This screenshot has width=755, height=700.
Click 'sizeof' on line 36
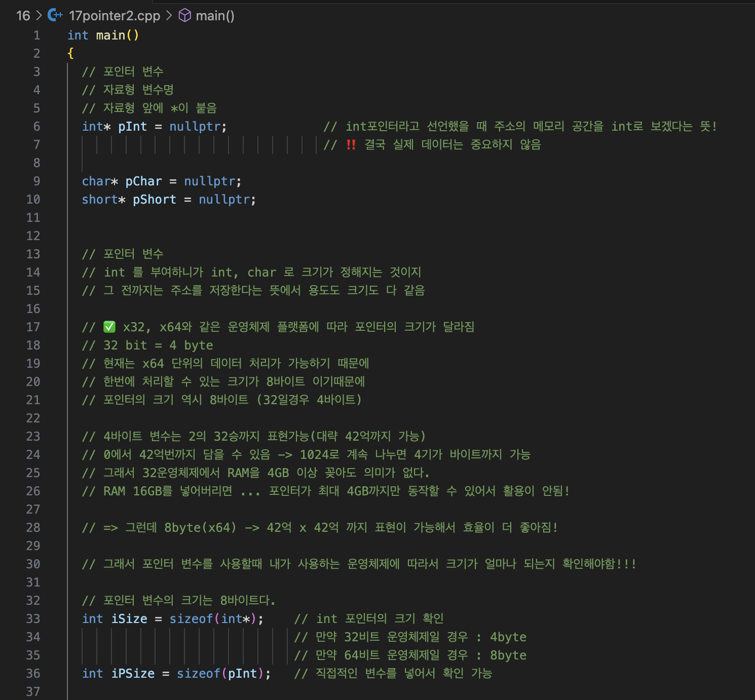coord(199,673)
